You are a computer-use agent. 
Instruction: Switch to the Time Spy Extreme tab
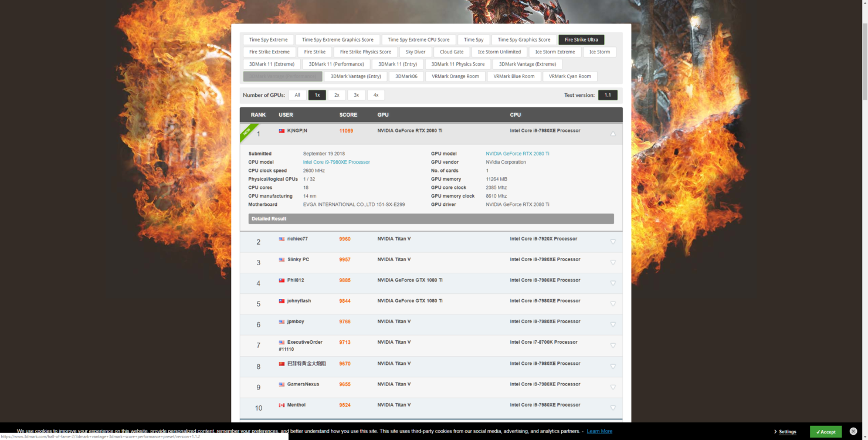(268, 40)
